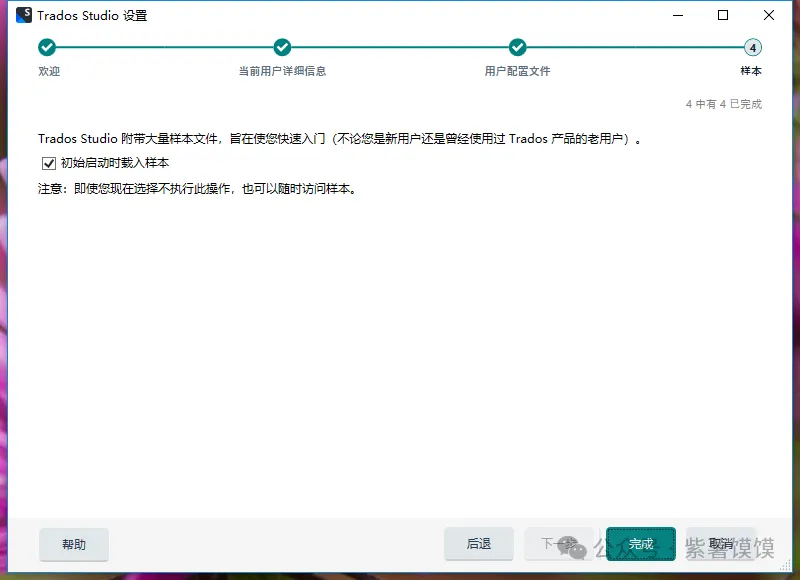The image size is (800, 580).
Task: Maximize the Trados Studio 设置 window
Action: pos(723,15)
